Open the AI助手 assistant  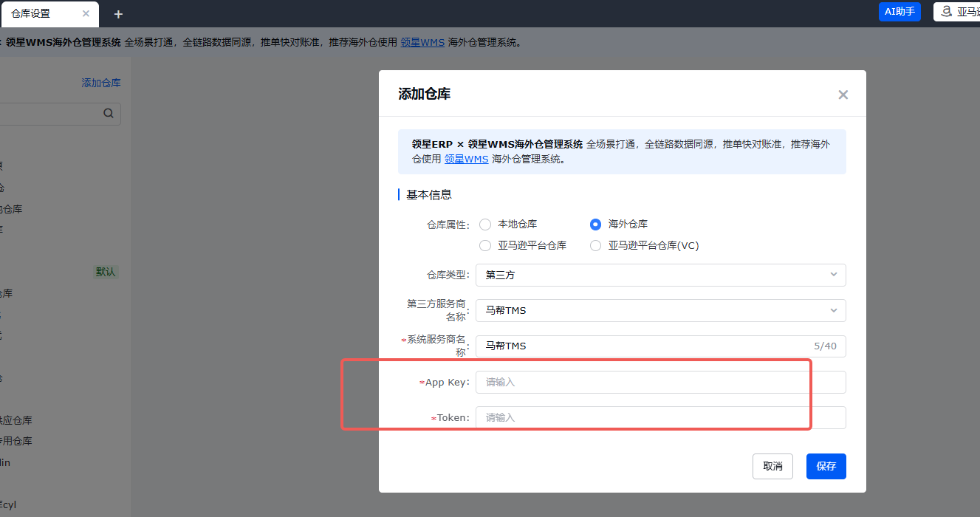[x=900, y=12]
